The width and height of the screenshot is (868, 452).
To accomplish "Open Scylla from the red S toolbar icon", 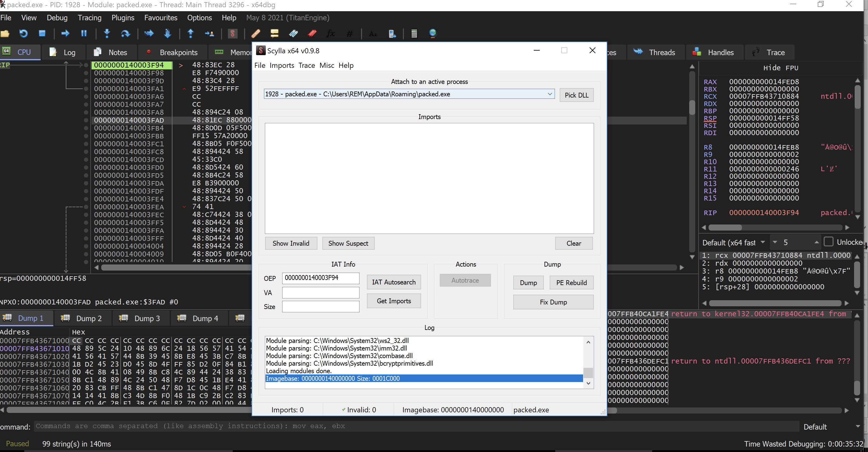I will 232,33.
